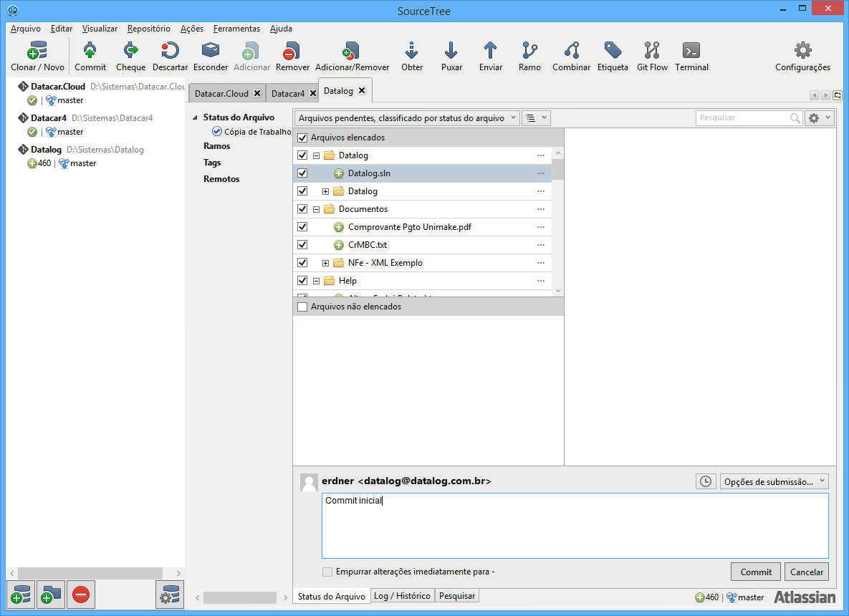Click the Cancelar button

point(806,572)
